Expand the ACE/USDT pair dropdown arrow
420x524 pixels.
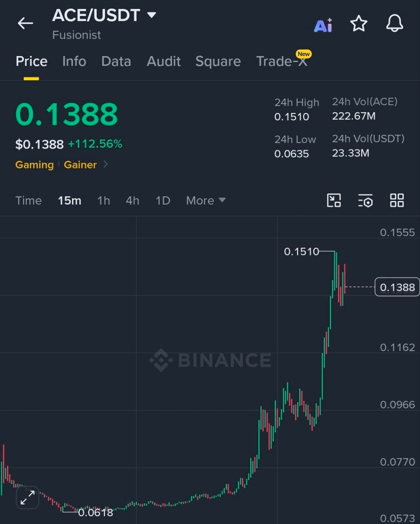pyautogui.click(x=152, y=15)
